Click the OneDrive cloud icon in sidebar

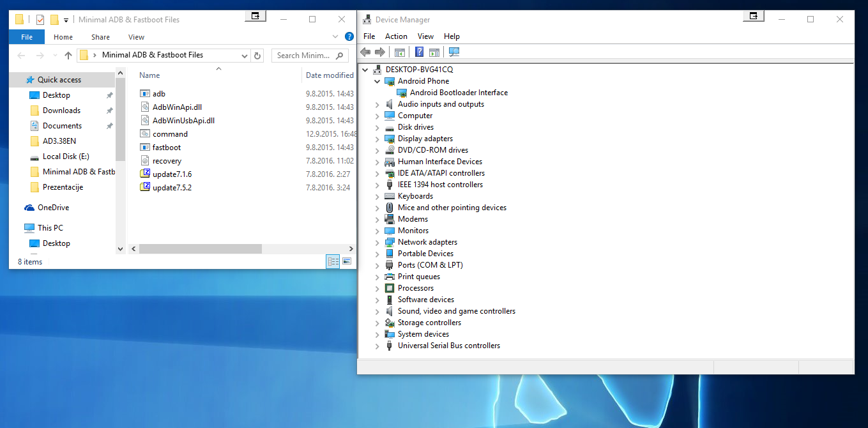[29, 208]
